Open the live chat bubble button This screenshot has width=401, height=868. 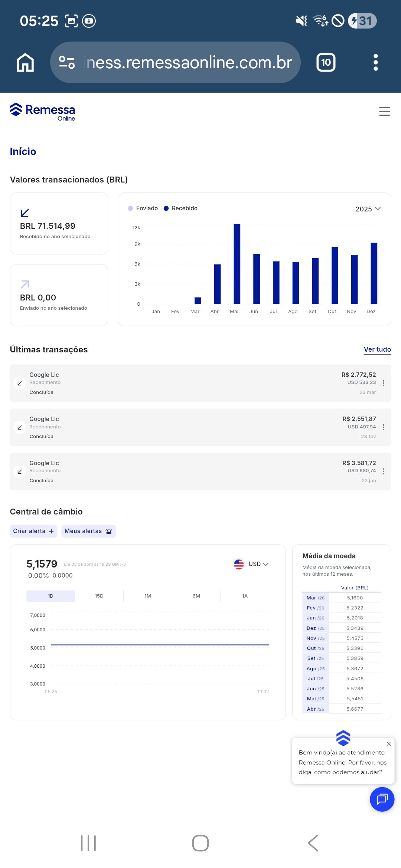pos(382,799)
